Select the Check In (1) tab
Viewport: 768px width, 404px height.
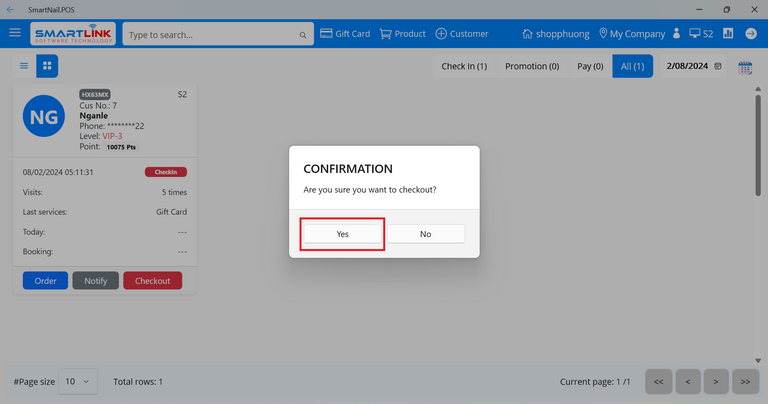point(464,66)
